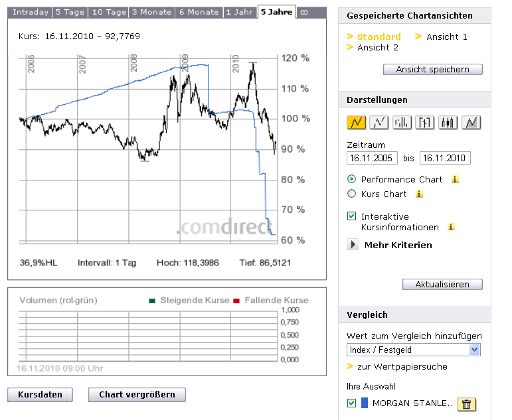Switch to the OHLC chart style
The image size is (512, 420).
click(x=425, y=122)
